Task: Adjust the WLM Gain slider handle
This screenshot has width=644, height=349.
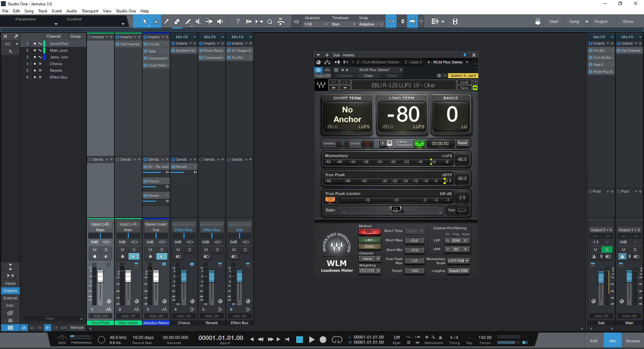Action: 395,209
